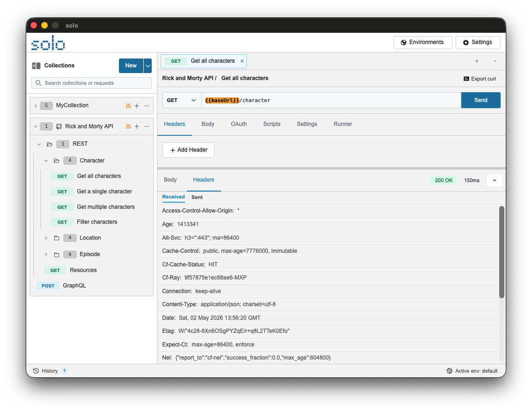Open the Runner tab
Screen dimensions: 532x412
coord(343,124)
